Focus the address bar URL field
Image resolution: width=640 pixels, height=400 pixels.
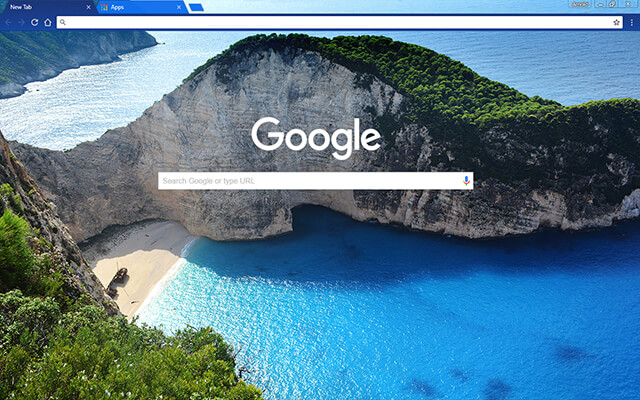coord(330,22)
